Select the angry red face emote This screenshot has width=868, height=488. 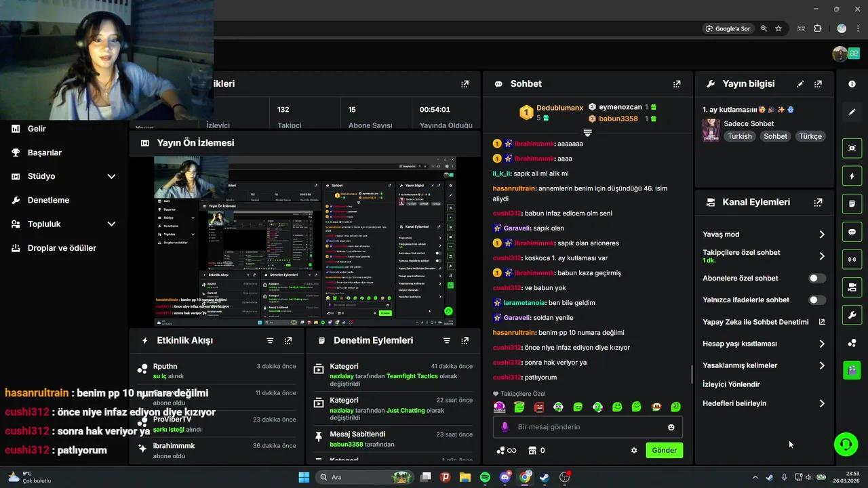pyautogui.click(x=539, y=407)
